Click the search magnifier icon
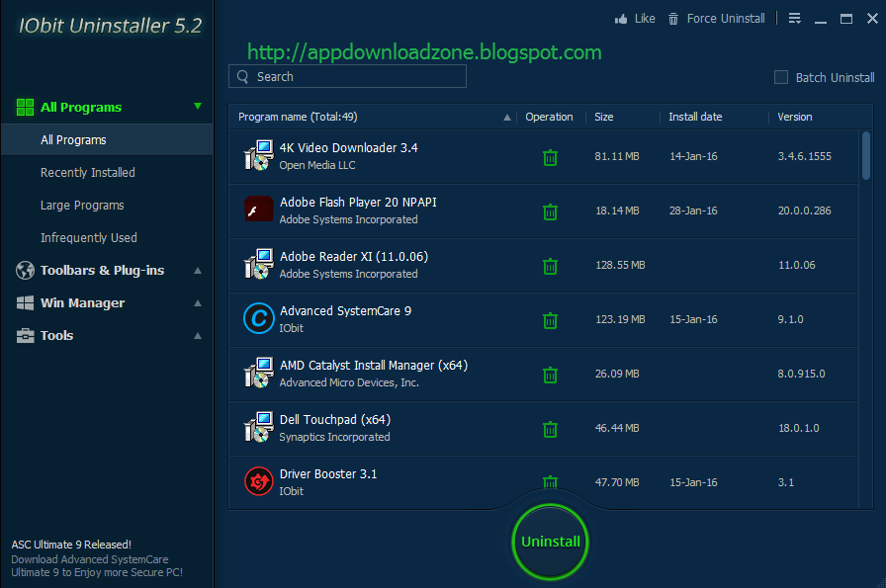This screenshot has height=588, width=886. click(x=243, y=77)
